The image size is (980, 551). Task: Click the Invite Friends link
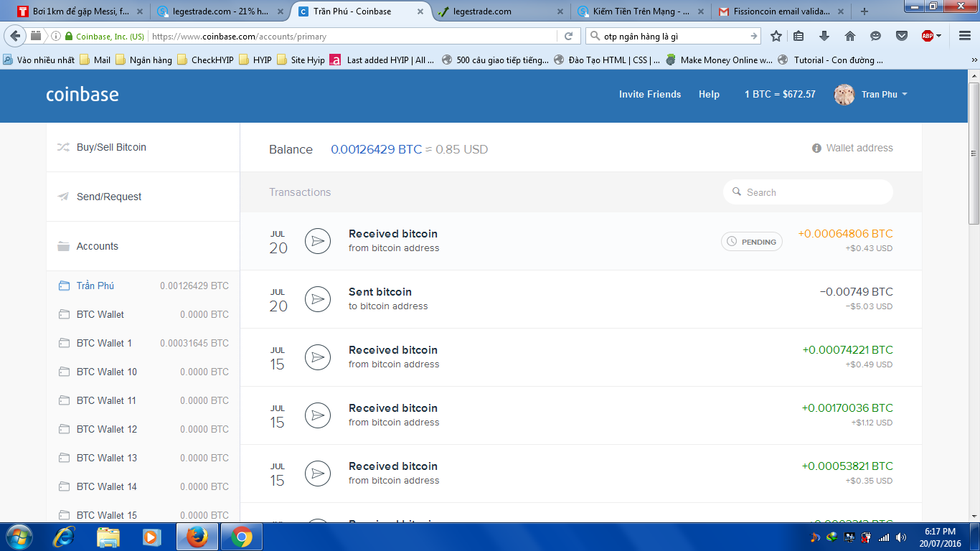(650, 95)
